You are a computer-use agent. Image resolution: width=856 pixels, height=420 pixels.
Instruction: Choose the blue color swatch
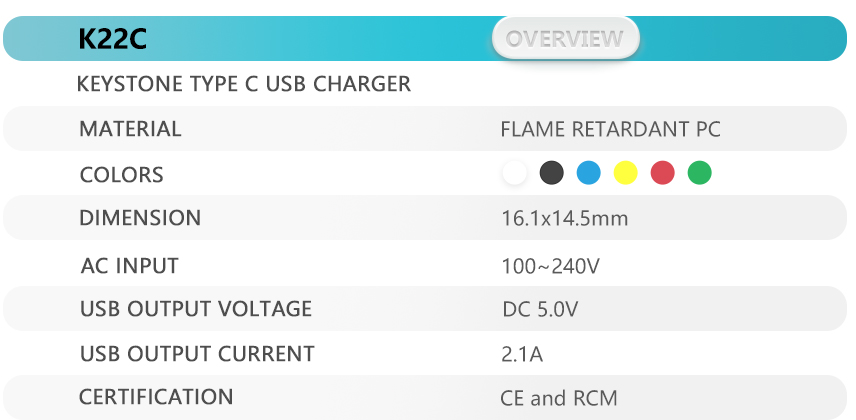pos(588,173)
